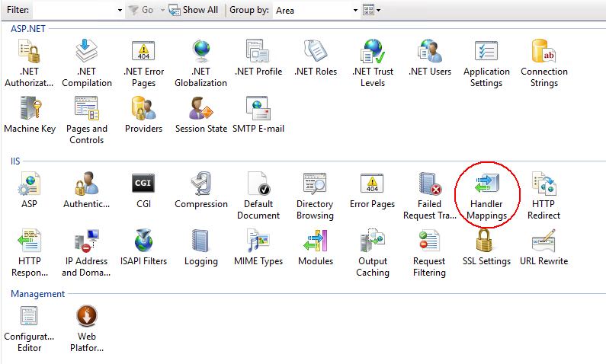Open the HTTP Redirect feature
The image size is (606, 364).
click(x=543, y=196)
